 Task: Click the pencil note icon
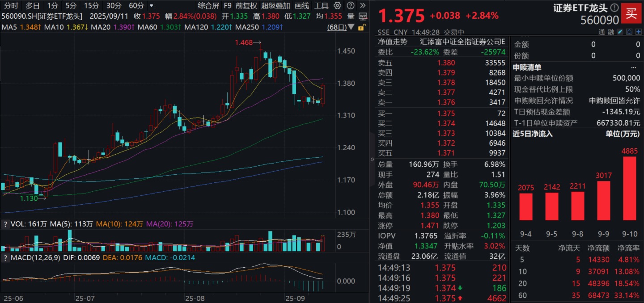tap(620, 32)
